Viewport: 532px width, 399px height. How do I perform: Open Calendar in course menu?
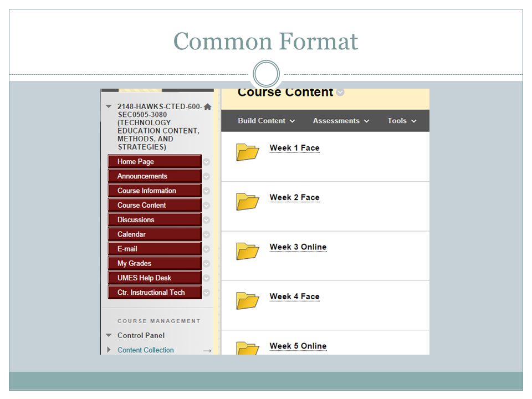click(x=155, y=234)
